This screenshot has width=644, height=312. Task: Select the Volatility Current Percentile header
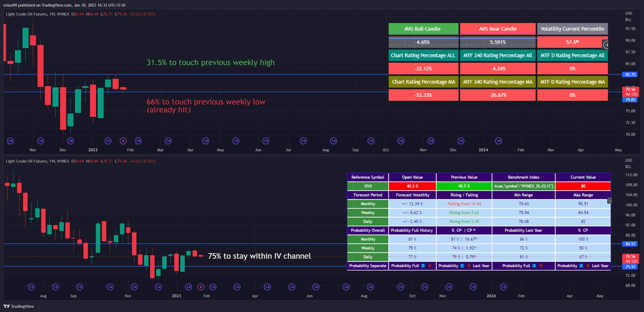pyautogui.click(x=572, y=29)
